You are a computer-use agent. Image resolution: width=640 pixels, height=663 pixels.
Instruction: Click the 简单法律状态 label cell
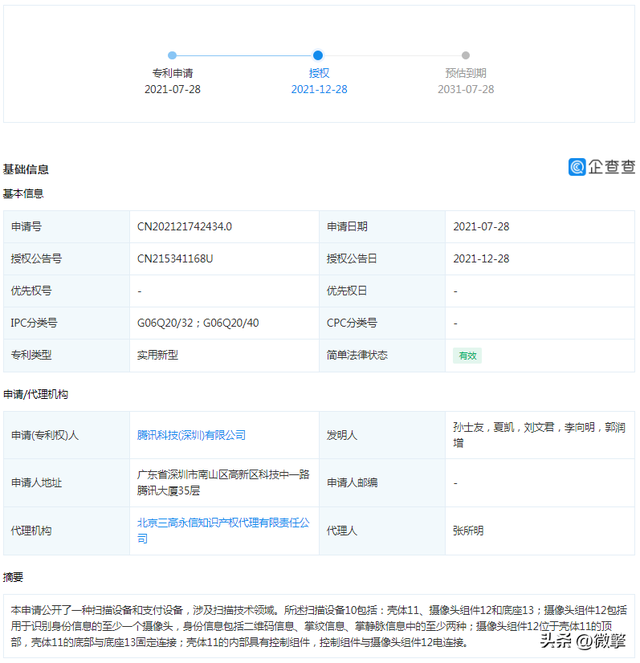382,355
